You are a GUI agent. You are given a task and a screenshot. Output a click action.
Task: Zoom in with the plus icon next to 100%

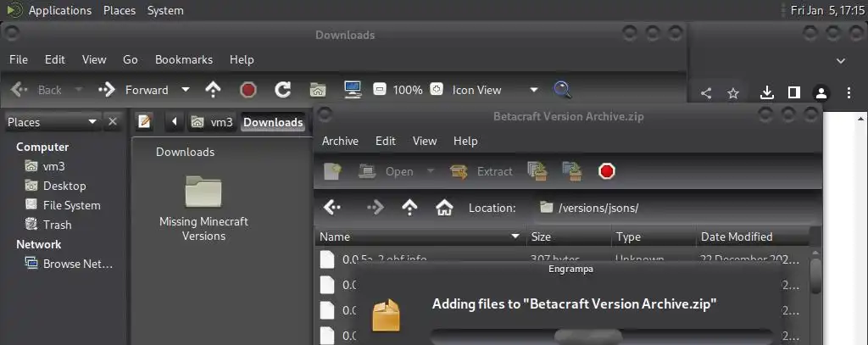pos(437,89)
